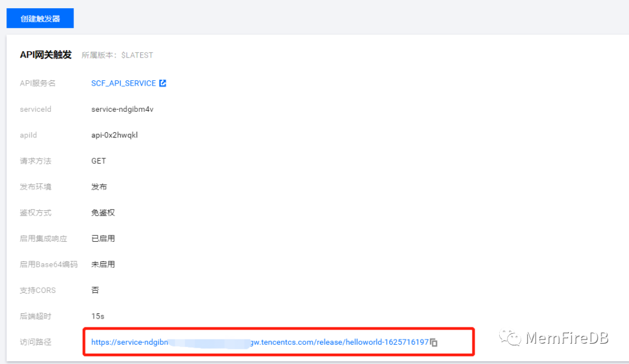
Task: Select the apiId value api-0x2hwqkl
Action: 114,135
